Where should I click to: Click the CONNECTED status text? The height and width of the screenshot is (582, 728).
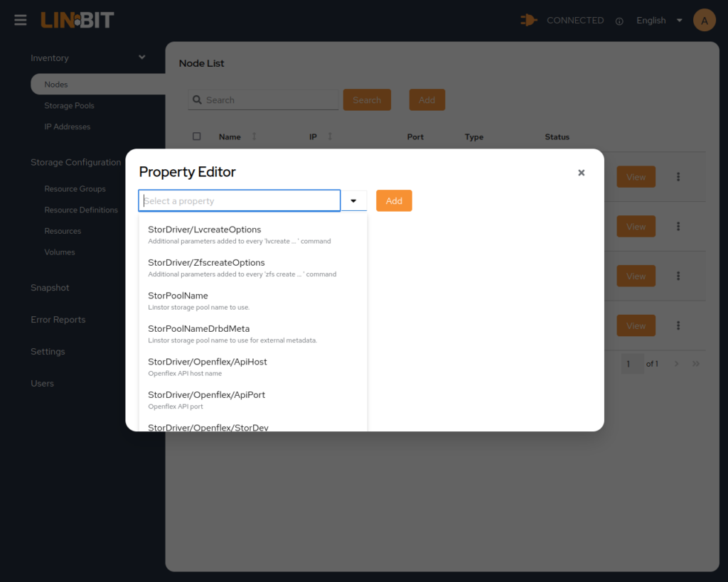point(574,21)
